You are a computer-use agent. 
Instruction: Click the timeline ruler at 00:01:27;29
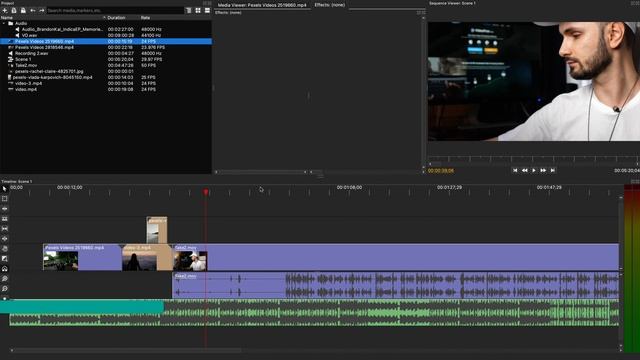449,188
